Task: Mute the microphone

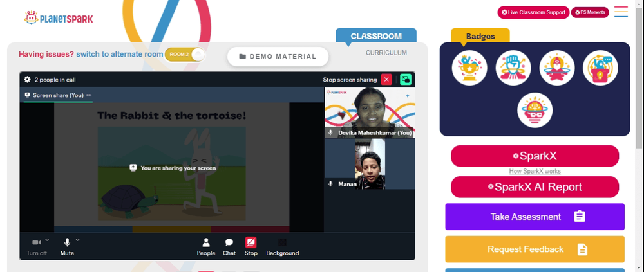Action: tap(67, 246)
